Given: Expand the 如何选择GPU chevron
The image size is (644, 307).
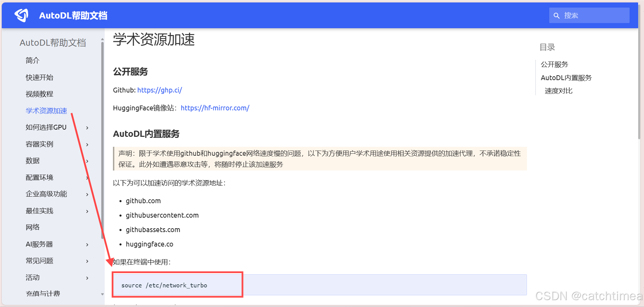Looking at the screenshot, I should [x=87, y=128].
